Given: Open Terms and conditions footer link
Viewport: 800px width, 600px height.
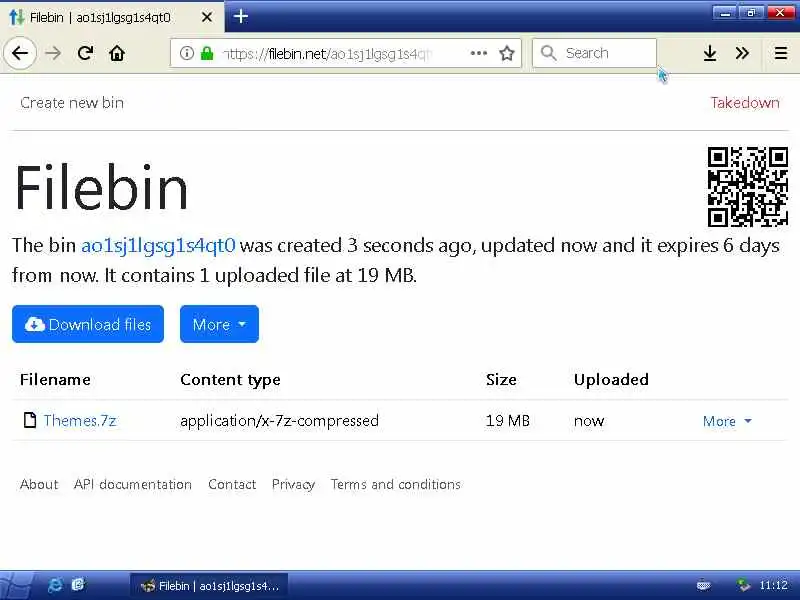Looking at the screenshot, I should pos(395,484).
